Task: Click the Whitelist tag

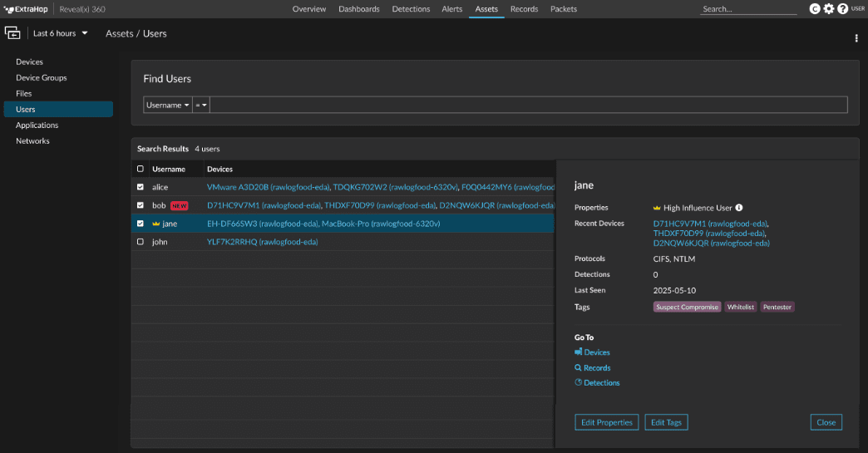Action: pos(741,307)
